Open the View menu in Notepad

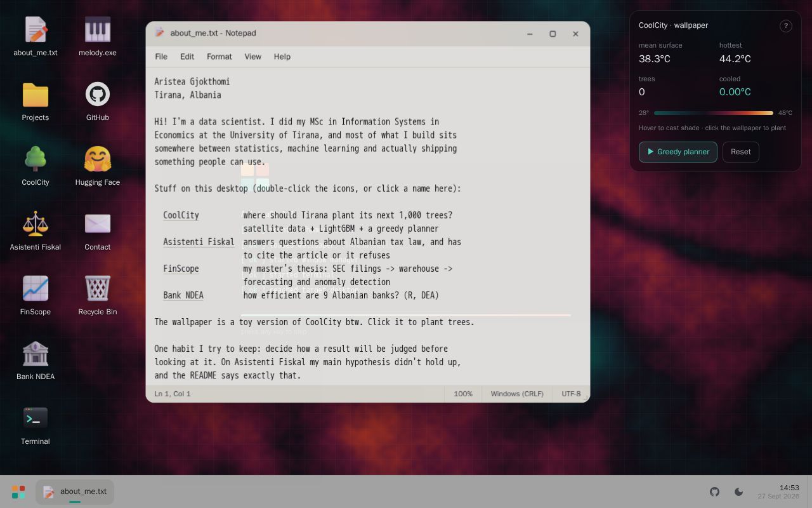tap(253, 57)
